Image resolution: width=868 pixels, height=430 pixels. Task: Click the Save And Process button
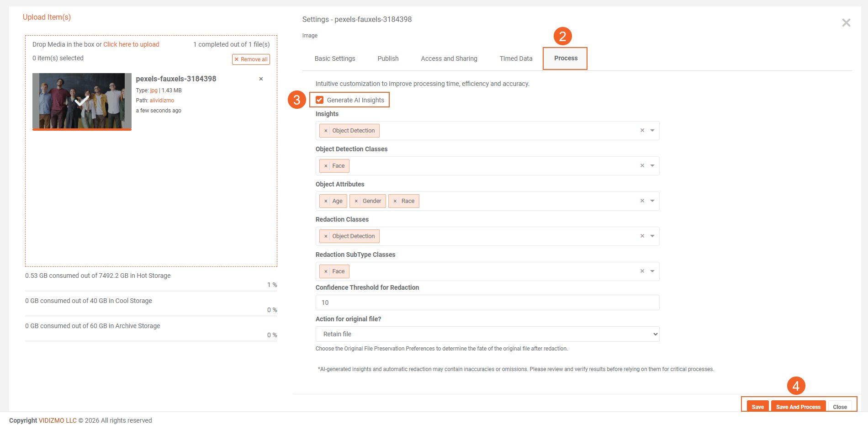coord(798,407)
